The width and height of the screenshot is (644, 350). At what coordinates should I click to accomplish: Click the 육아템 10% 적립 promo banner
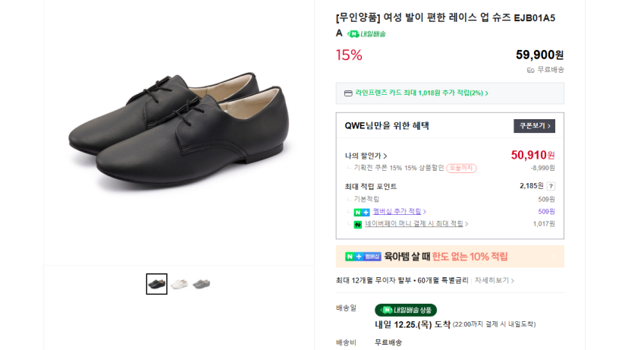[450, 257]
